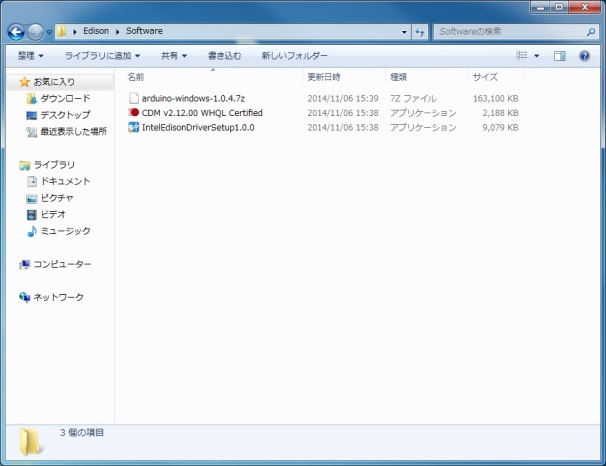Click the size value 163,100 KB
Image resolution: width=606 pixels, height=466 pixels.
pyautogui.click(x=495, y=99)
